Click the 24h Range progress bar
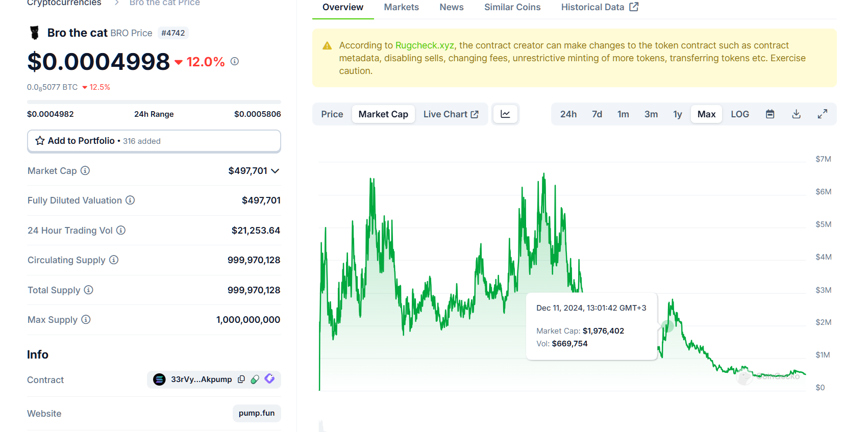The width and height of the screenshot is (868, 432). pos(154,102)
